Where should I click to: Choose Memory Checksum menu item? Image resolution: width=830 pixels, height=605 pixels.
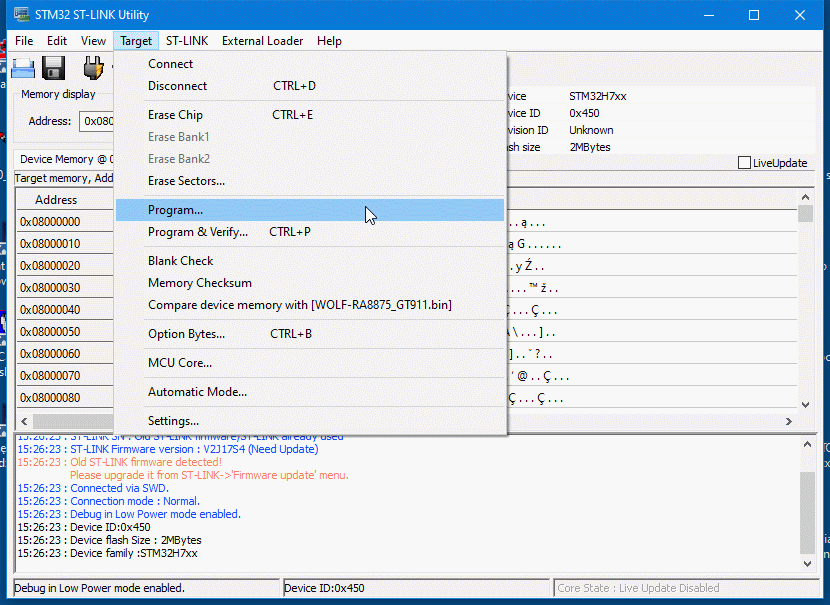coord(200,283)
